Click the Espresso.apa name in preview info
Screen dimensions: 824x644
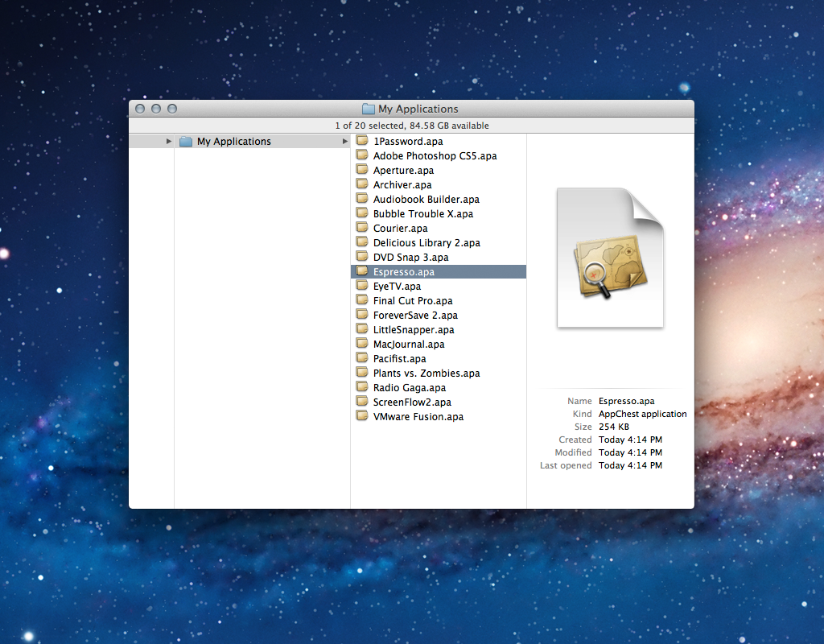[626, 401]
